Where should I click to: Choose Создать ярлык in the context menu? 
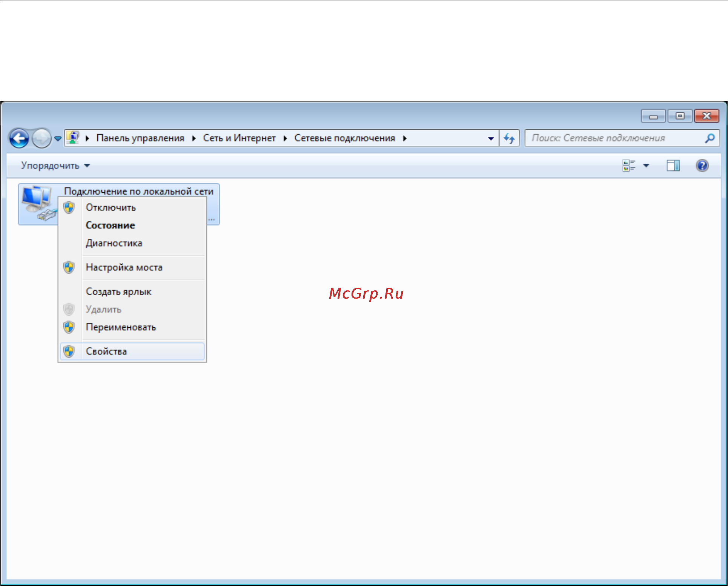click(x=132, y=291)
